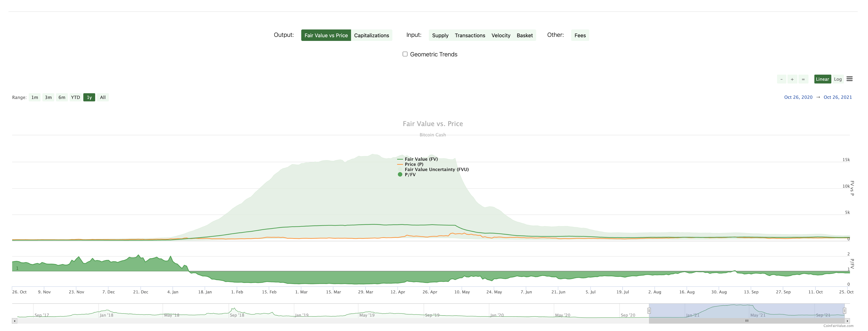Image resolution: width=868 pixels, height=331 pixels.
Task: Grab the navigator right range handle
Action: [844, 310]
